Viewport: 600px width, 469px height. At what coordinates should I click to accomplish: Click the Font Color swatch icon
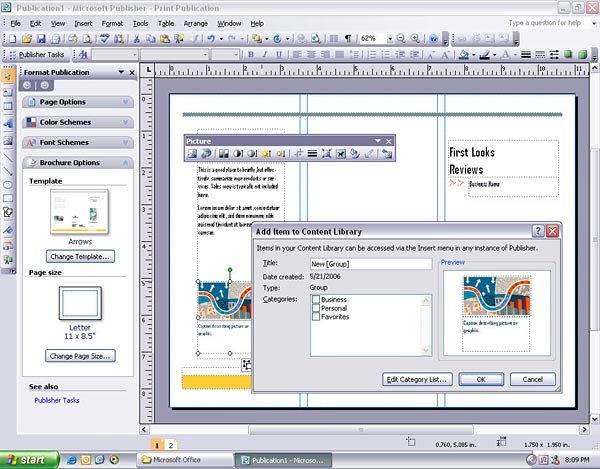505,55
